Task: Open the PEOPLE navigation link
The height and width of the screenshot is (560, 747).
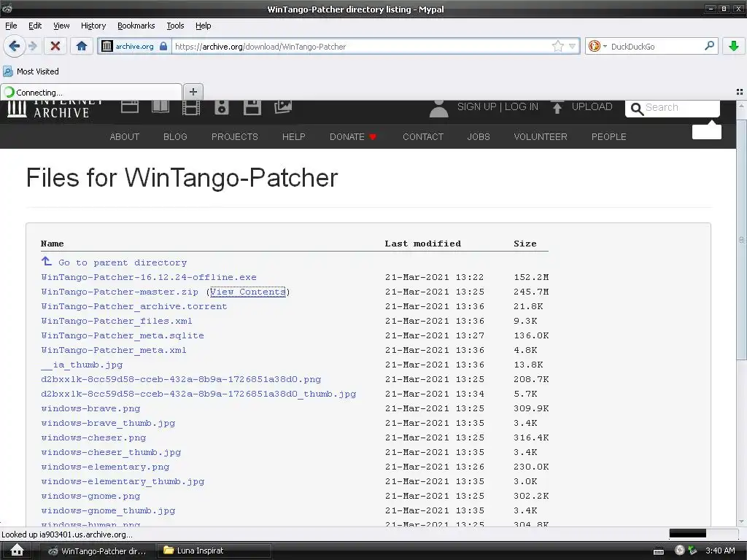Action: [x=609, y=136]
